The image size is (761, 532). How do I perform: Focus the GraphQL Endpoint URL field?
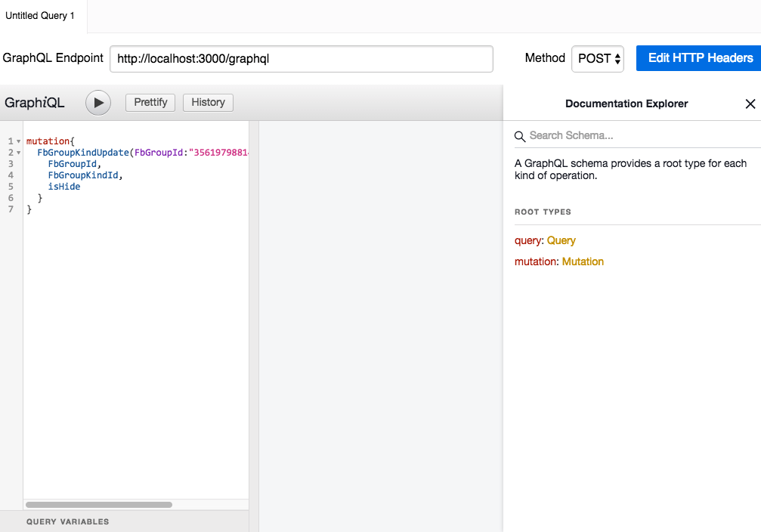[301, 58]
